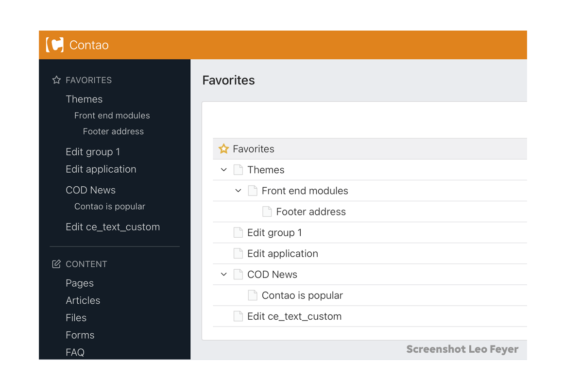
Task: Collapse the Themes tree node
Action: tap(223, 170)
